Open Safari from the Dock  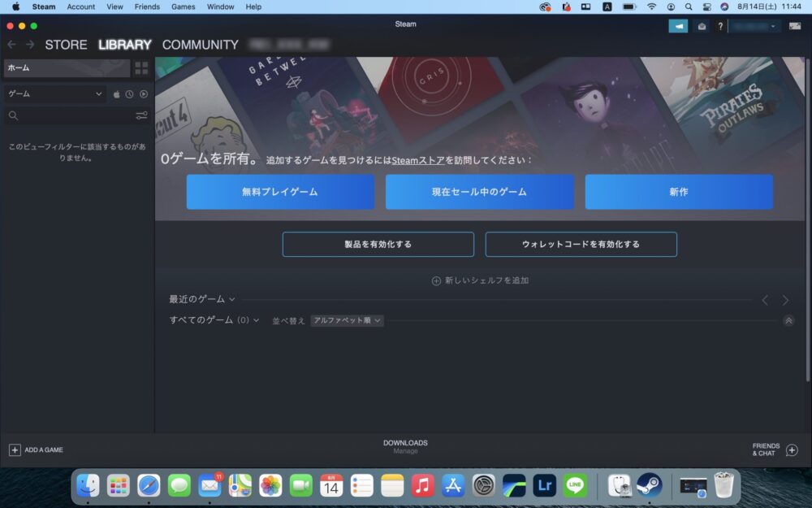coord(149,486)
